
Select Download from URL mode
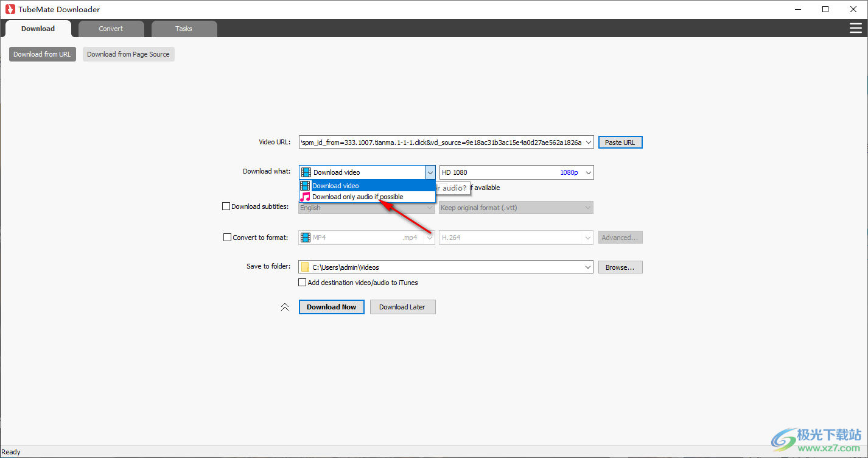click(x=43, y=54)
